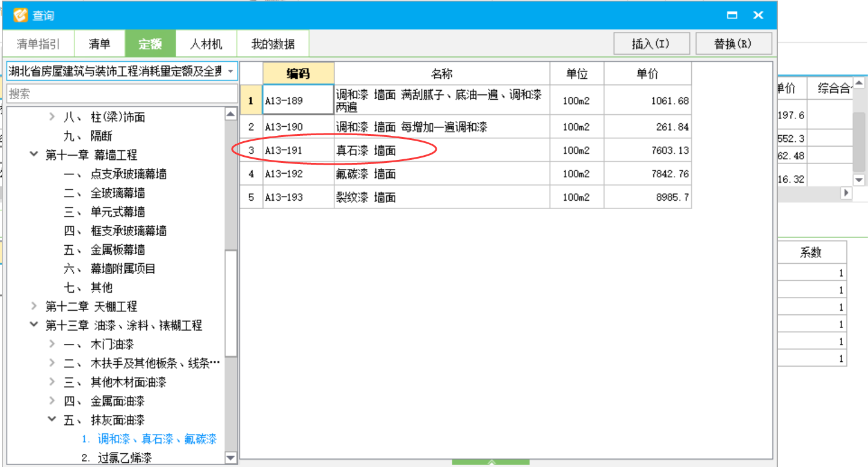The width and height of the screenshot is (868, 467).
Task: Expand the 四、金属面油漆 node
Action: (52, 401)
